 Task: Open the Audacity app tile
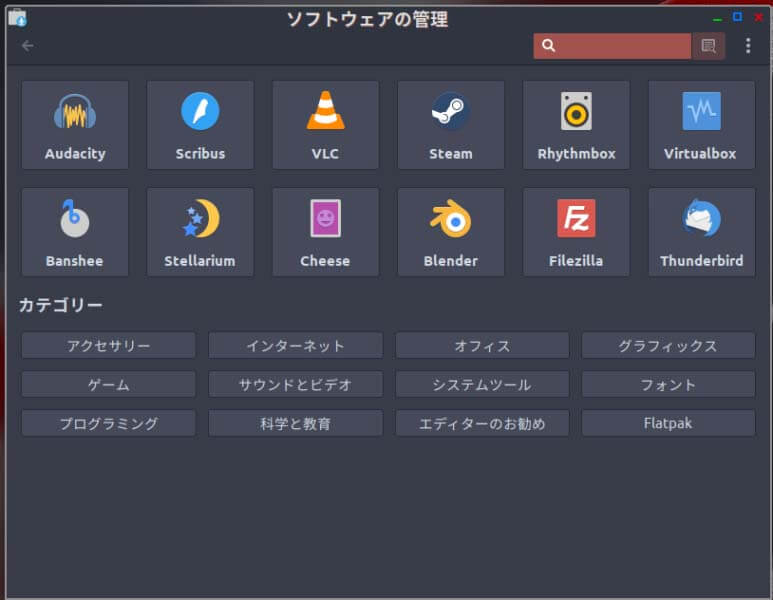click(75, 125)
